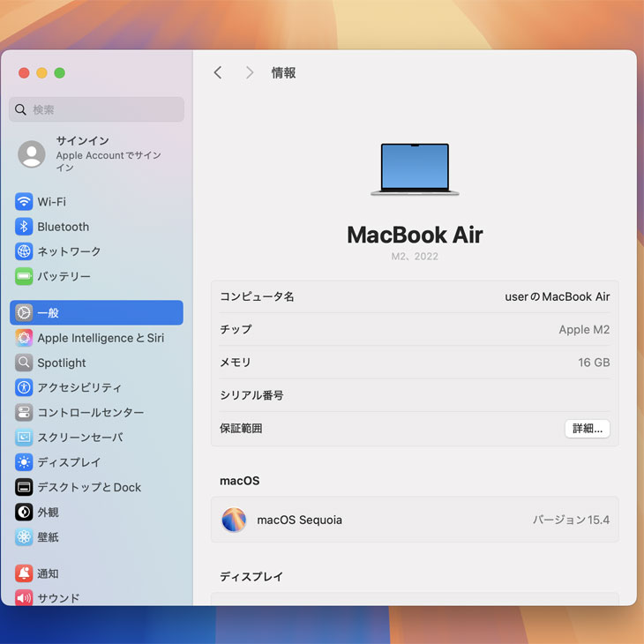Open コントロールセンター toggle icon
The width and height of the screenshot is (644, 644).
pos(24,412)
